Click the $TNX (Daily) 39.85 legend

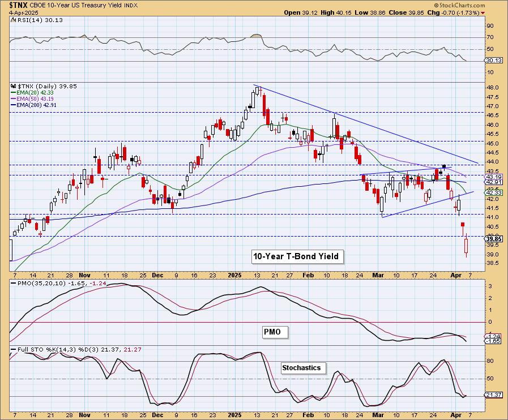[x=47, y=87]
